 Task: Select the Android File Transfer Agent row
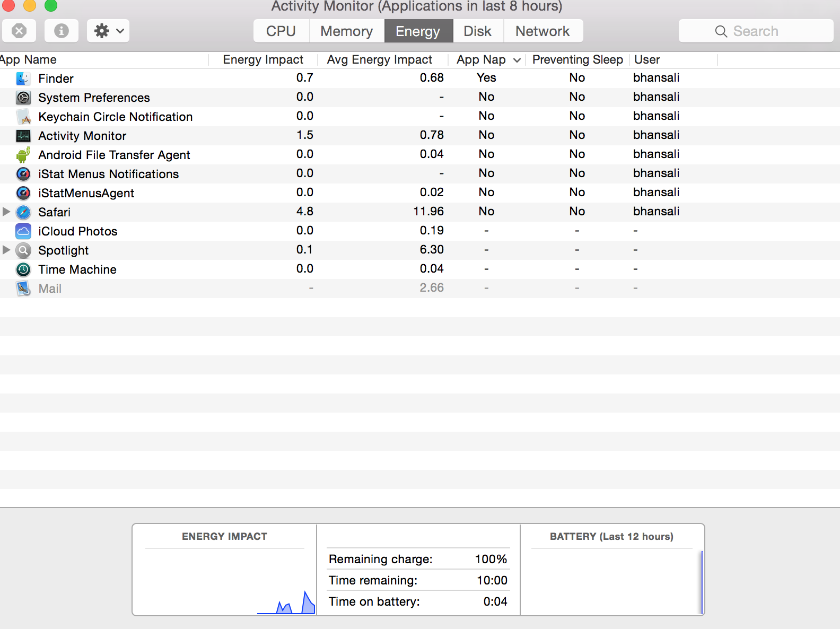pos(420,155)
